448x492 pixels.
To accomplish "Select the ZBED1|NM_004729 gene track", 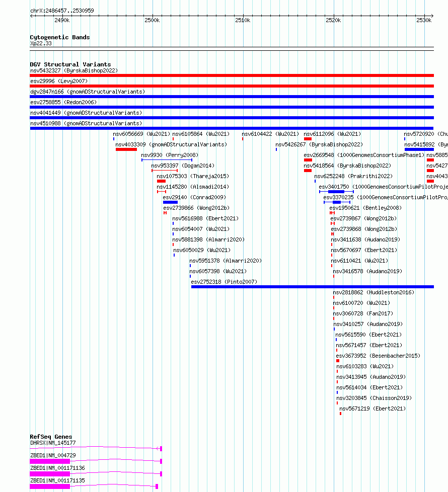I will [96, 461].
